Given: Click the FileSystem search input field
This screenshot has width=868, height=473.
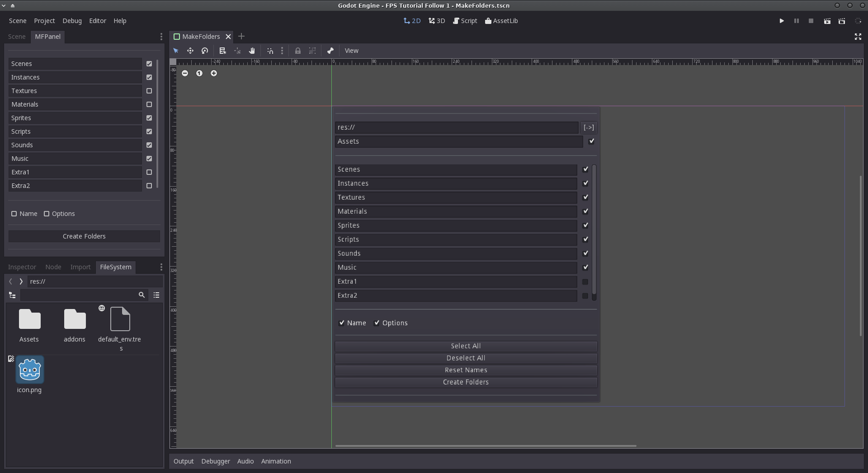Looking at the screenshot, I should [x=78, y=295].
